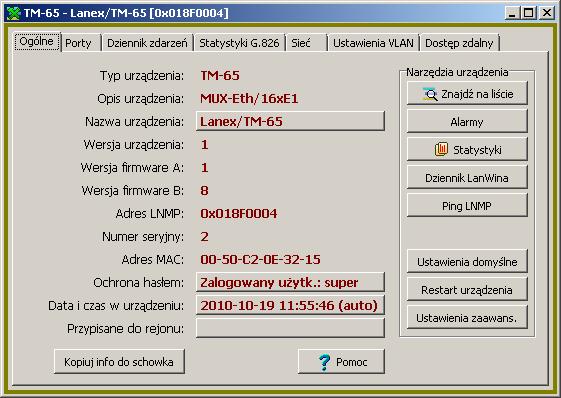
Task: Switch to the Porty tab
Action: (x=81, y=43)
